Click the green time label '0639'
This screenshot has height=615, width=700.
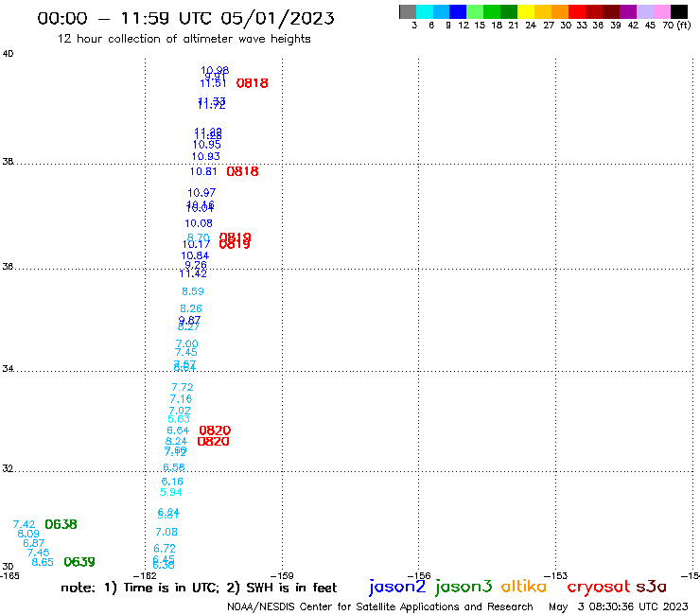(x=79, y=562)
